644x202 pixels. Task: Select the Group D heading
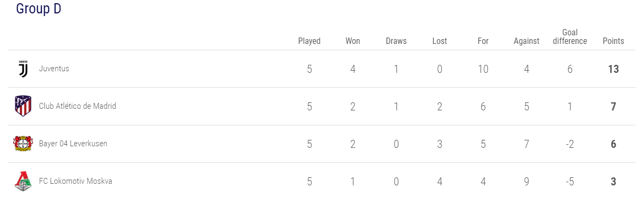click(x=39, y=9)
